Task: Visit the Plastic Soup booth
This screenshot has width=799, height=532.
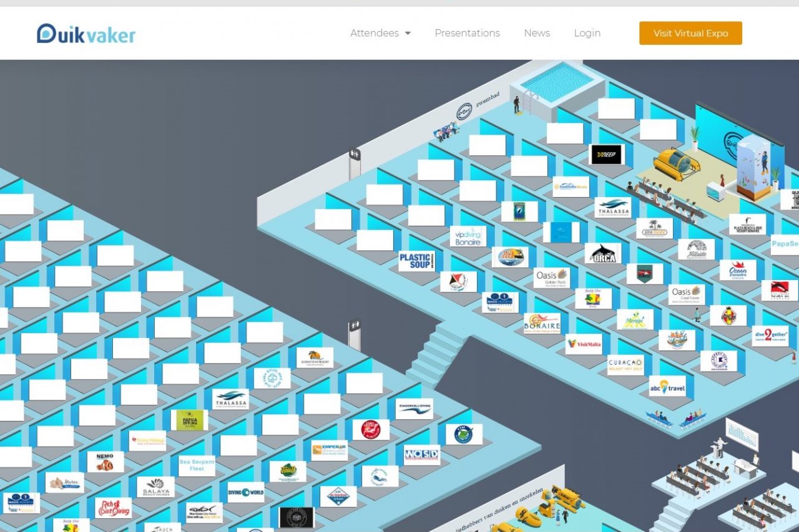Action: click(416, 261)
